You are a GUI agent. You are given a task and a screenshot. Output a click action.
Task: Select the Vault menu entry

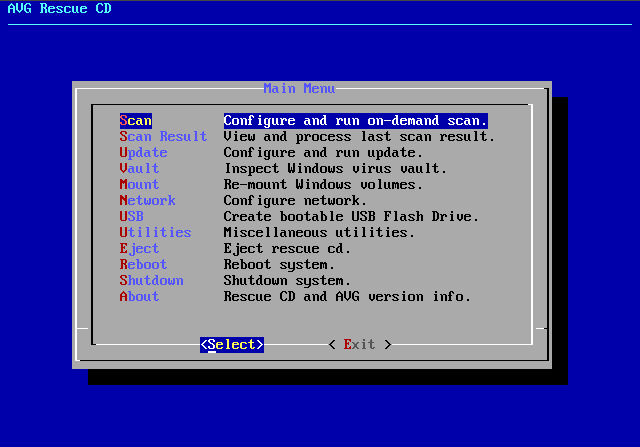[139, 169]
